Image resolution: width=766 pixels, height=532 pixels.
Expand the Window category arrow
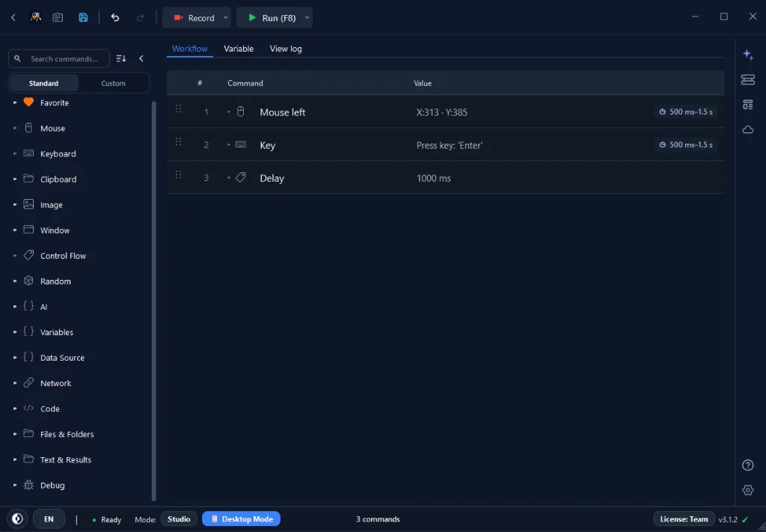click(15, 230)
